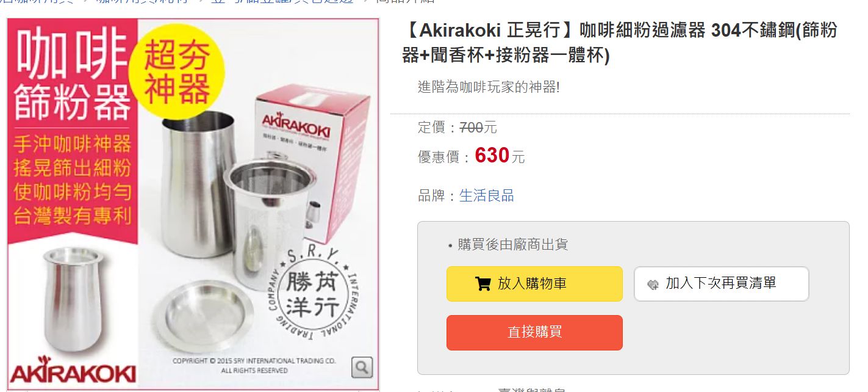
Task: Click the shopping cart icon in yellow button
Action: coord(482,284)
